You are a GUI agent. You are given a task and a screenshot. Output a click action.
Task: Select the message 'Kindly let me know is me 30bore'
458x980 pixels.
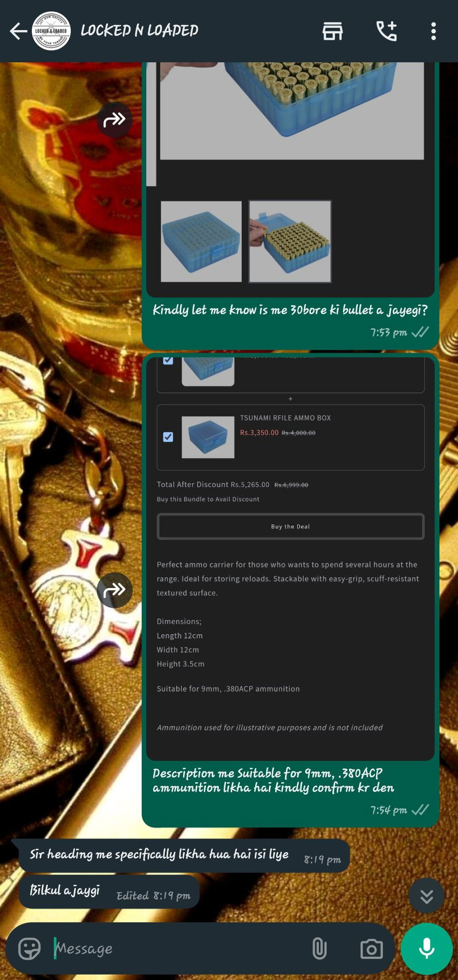pos(290,310)
